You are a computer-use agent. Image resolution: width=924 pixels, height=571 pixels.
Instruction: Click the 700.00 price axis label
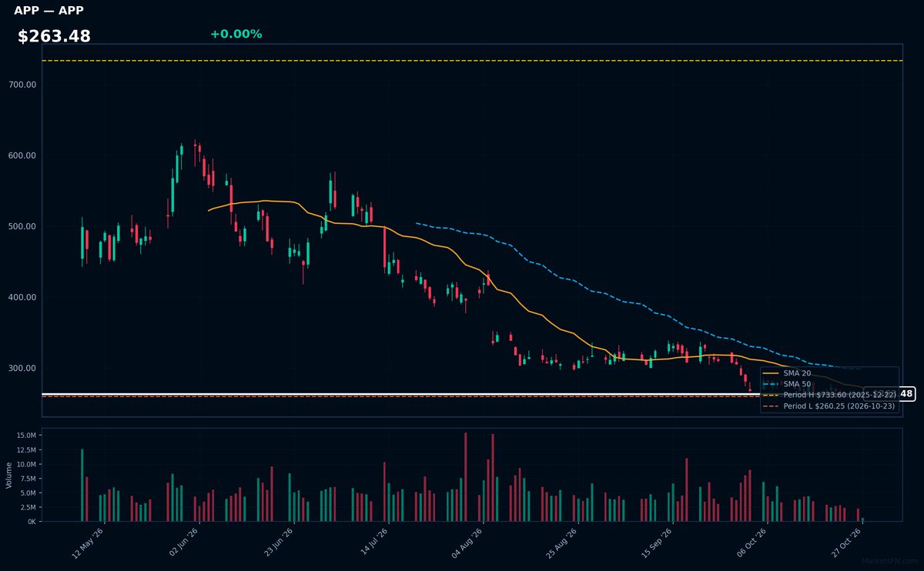[23, 85]
